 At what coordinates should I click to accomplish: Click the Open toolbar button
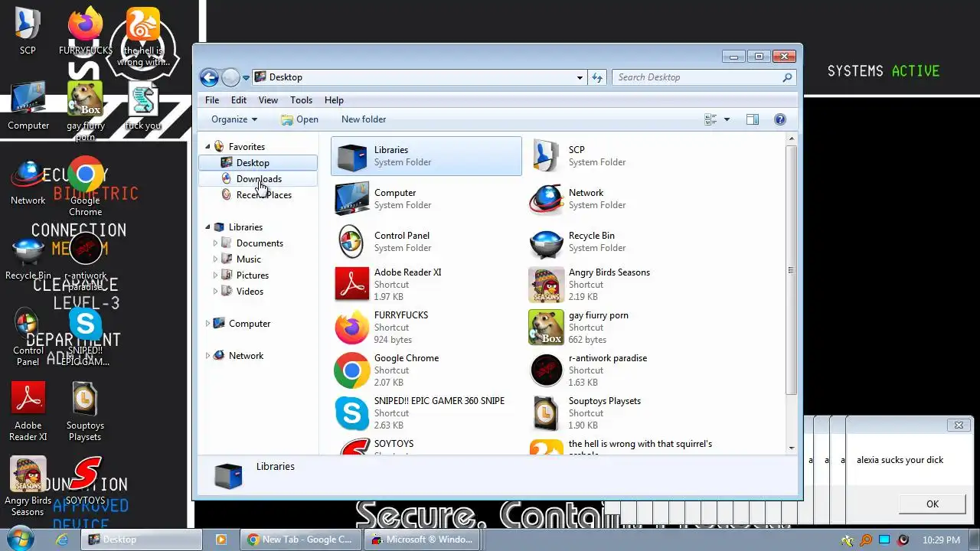tap(299, 119)
